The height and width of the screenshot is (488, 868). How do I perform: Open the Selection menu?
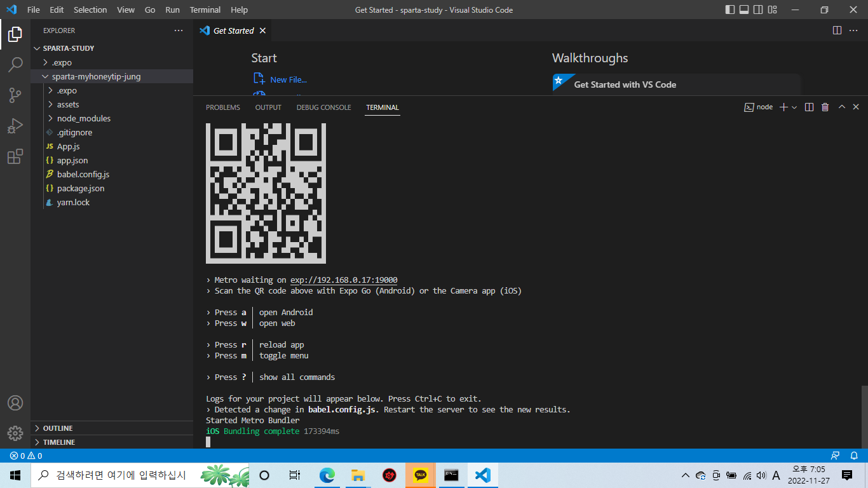point(90,10)
